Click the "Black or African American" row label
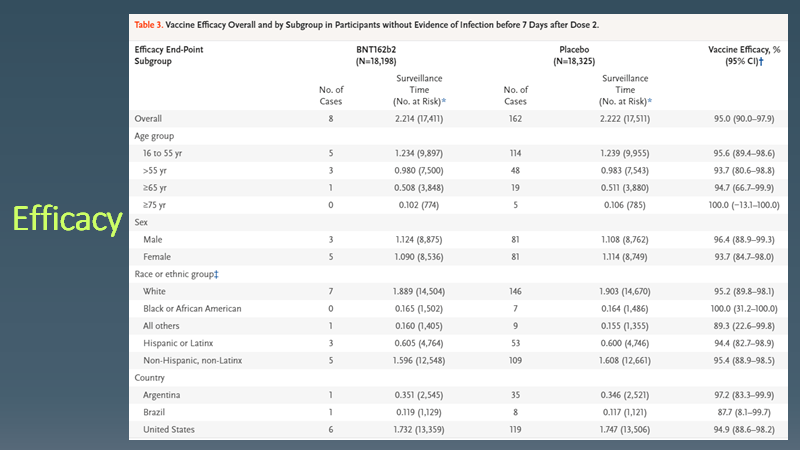800x450 pixels. [193, 308]
